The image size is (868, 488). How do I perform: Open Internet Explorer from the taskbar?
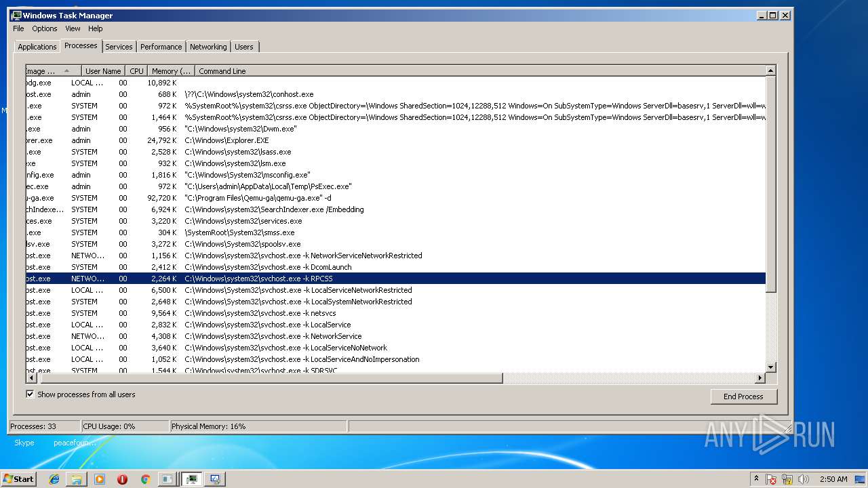pyautogui.click(x=54, y=479)
